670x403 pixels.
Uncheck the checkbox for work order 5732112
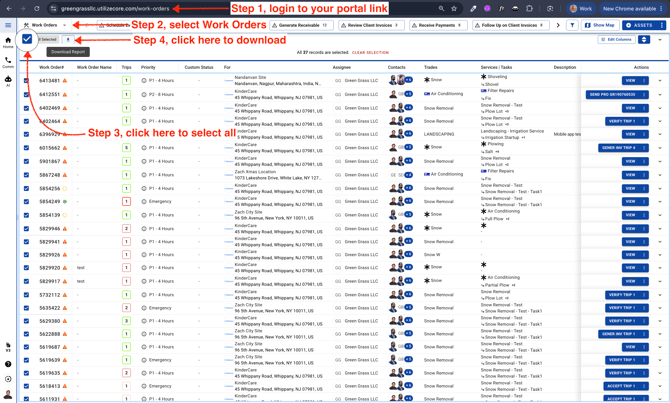pos(26,295)
